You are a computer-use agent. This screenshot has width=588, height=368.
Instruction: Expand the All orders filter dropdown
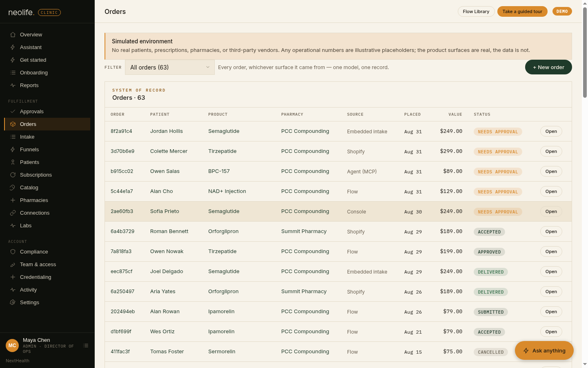pos(169,67)
